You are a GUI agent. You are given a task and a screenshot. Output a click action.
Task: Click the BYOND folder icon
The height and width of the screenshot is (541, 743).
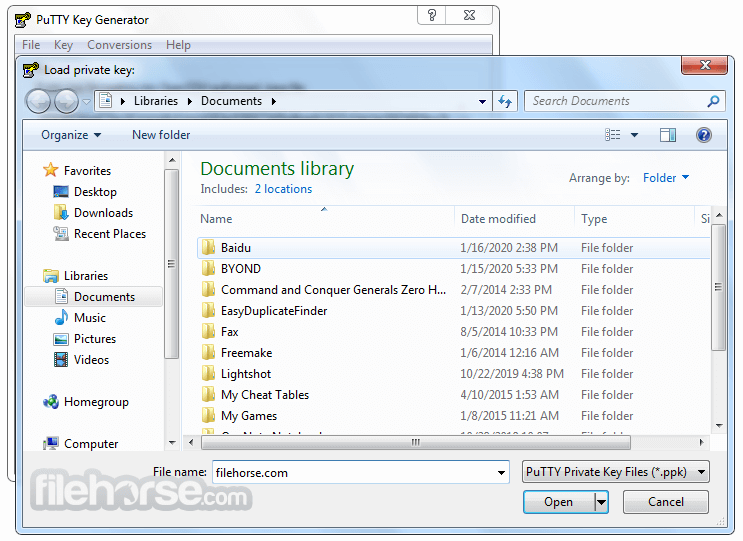point(208,269)
